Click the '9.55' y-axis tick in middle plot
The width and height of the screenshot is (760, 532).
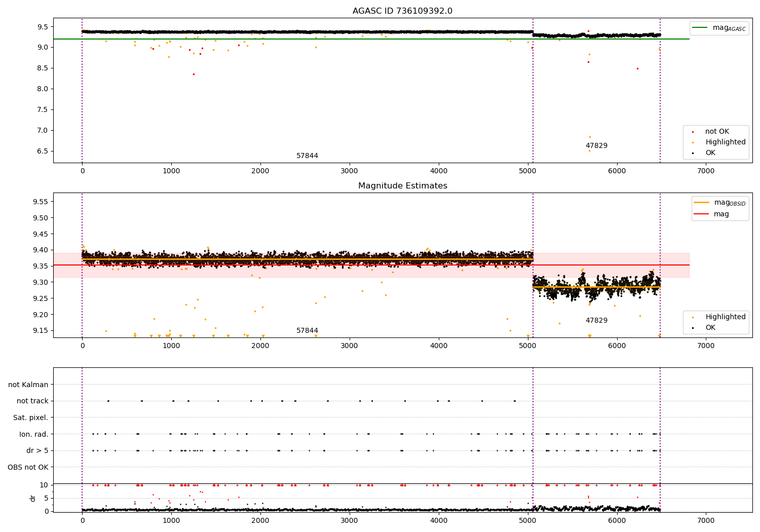(x=41, y=202)
